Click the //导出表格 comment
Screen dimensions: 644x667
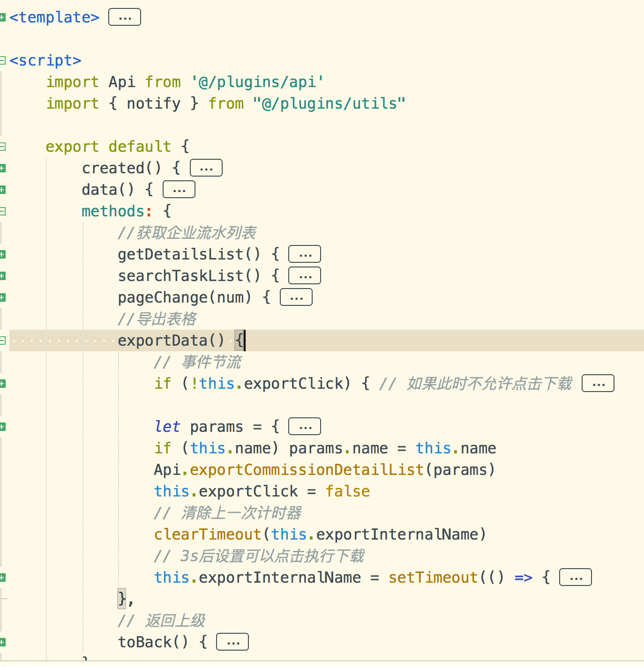[157, 319]
